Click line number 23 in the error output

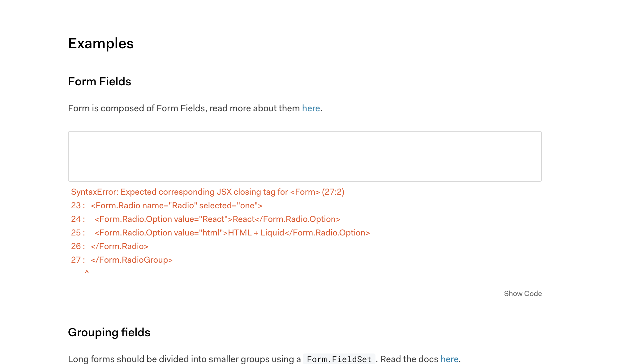tap(76, 205)
